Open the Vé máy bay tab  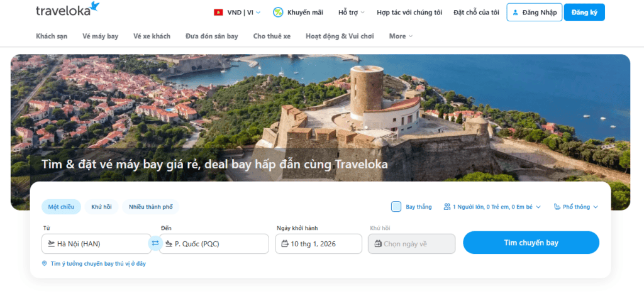click(100, 36)
